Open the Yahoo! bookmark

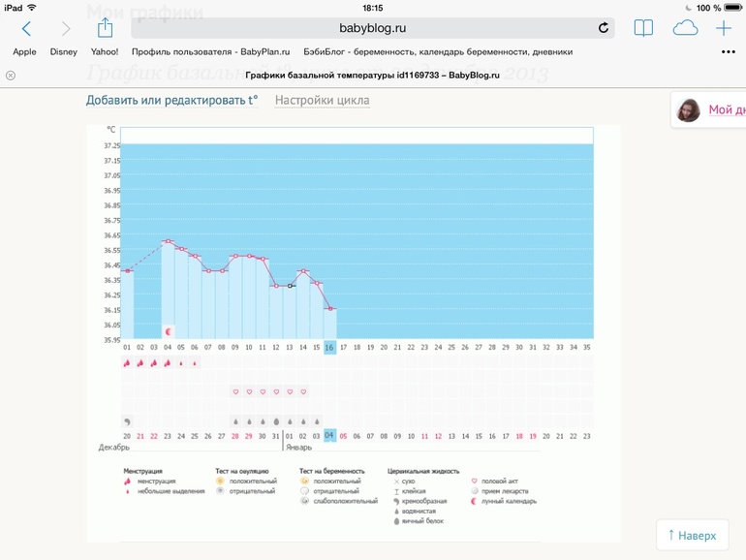click(105, 52)
